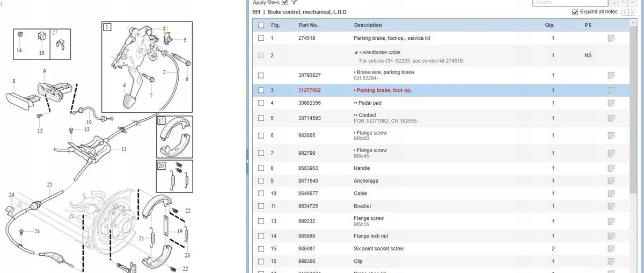Sort by the PS column header
The image size is (644, 273).
coord(588,25)
